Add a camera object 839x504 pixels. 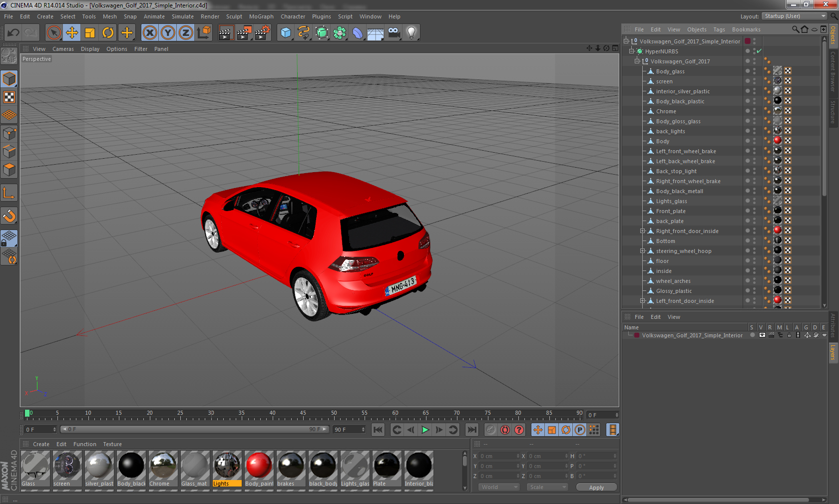coord(394,33)
